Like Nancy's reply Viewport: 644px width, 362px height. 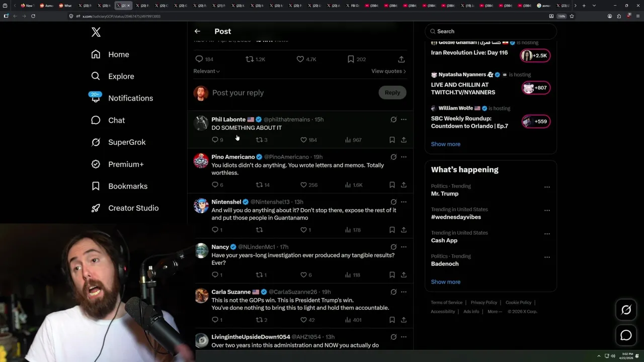pos(303,275)
